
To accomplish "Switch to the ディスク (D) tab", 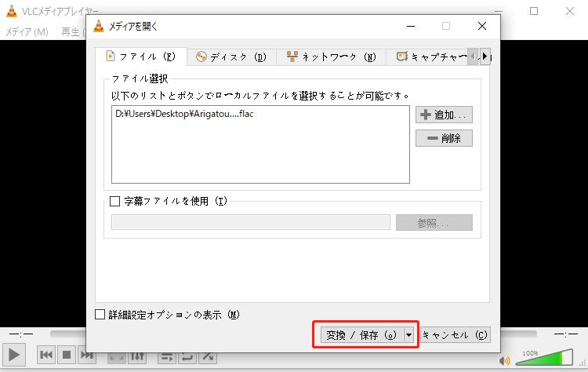I will pos(231,57).
